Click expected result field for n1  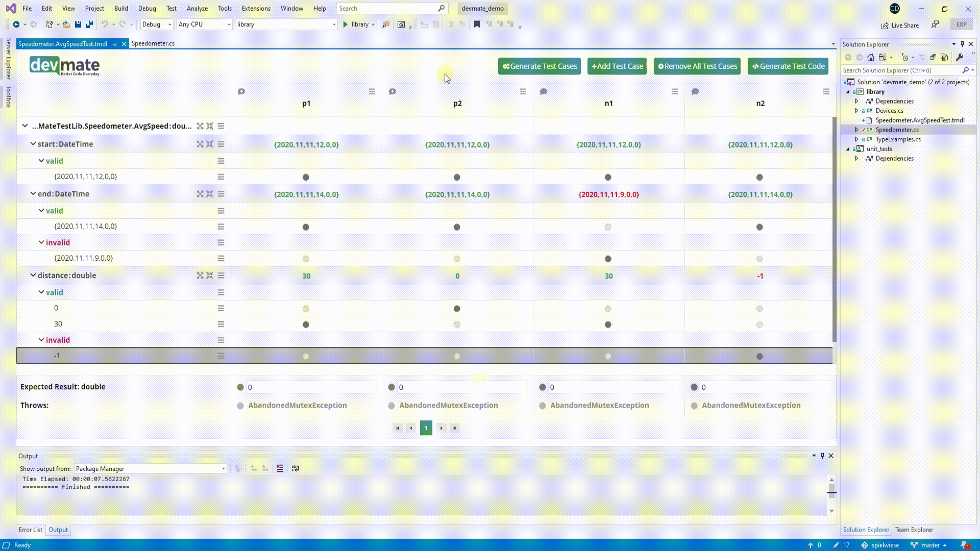click(x=612, y=387)
